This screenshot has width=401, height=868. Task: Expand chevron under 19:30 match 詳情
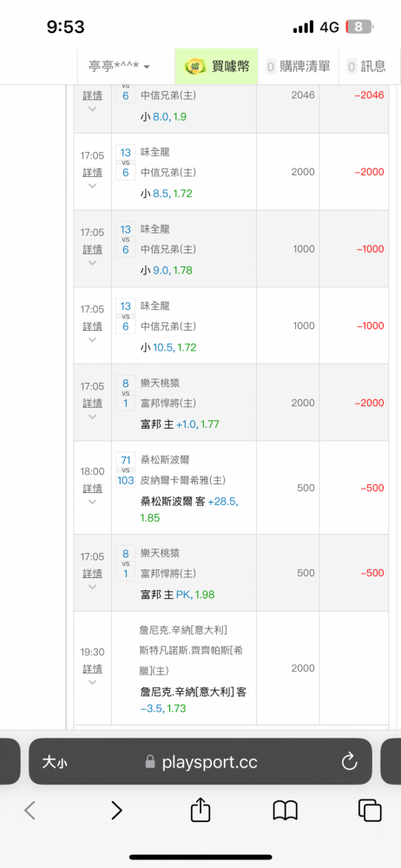tap(93, 682)
